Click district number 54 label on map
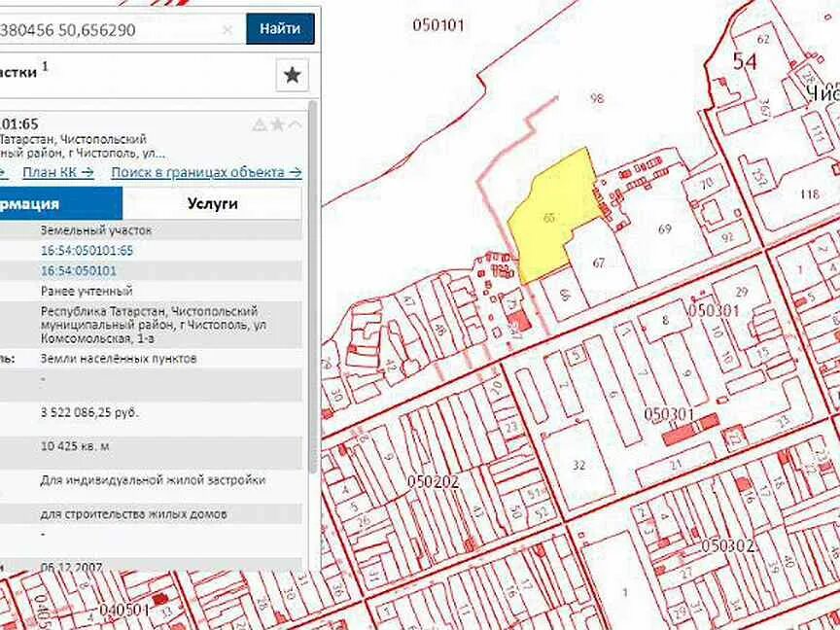The height and width of the screenshot is (630, 840). [745, 61]
